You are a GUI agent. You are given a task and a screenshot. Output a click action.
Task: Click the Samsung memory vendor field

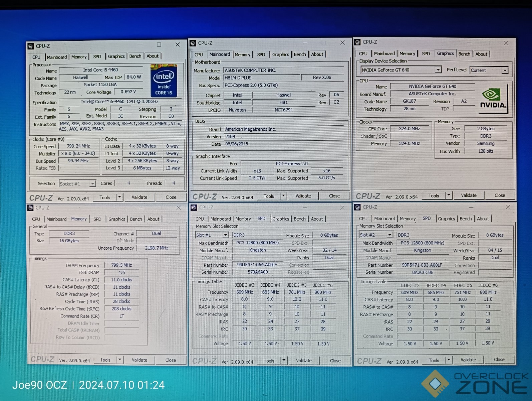pos(486,143)
